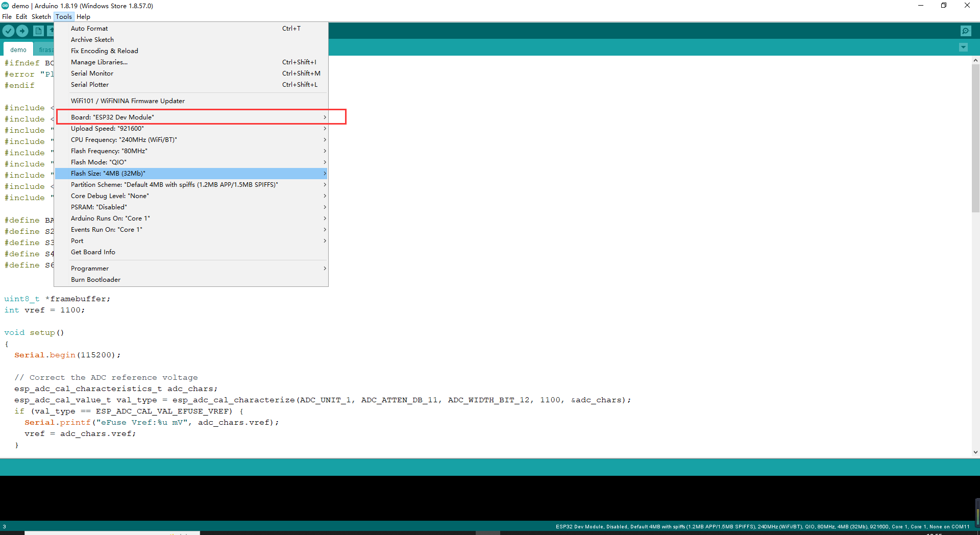Image resolution: width=980 pixels, height=535 pixels.
Task: Open the File menu
Action: [7, 17]
